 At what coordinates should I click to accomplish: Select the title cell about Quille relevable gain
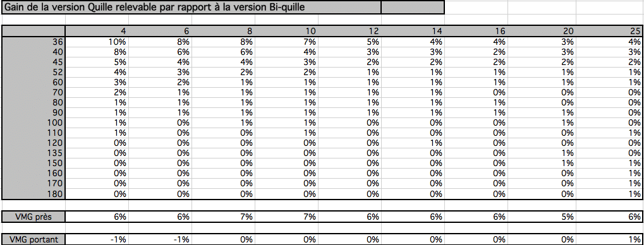tap(191, 8)
